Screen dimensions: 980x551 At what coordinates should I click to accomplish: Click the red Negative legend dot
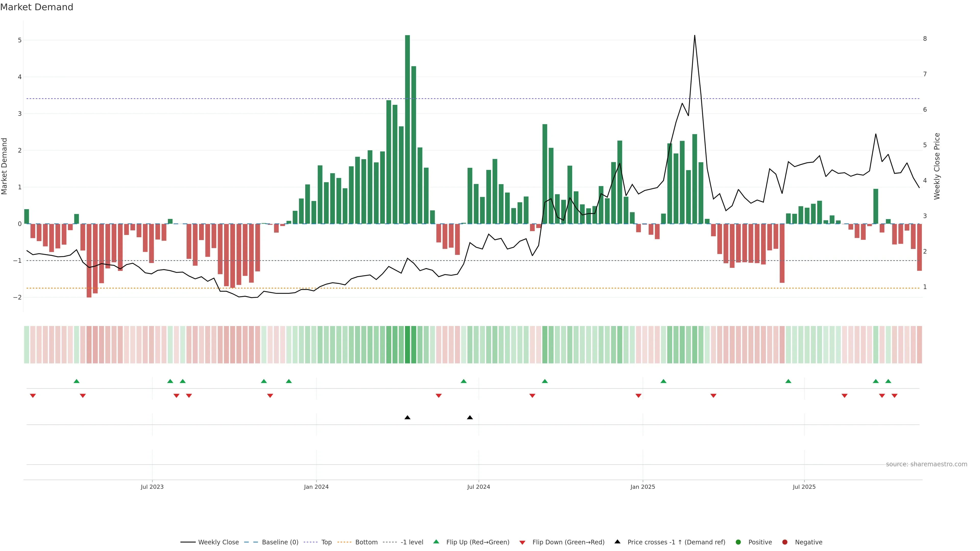click(785, 542)
